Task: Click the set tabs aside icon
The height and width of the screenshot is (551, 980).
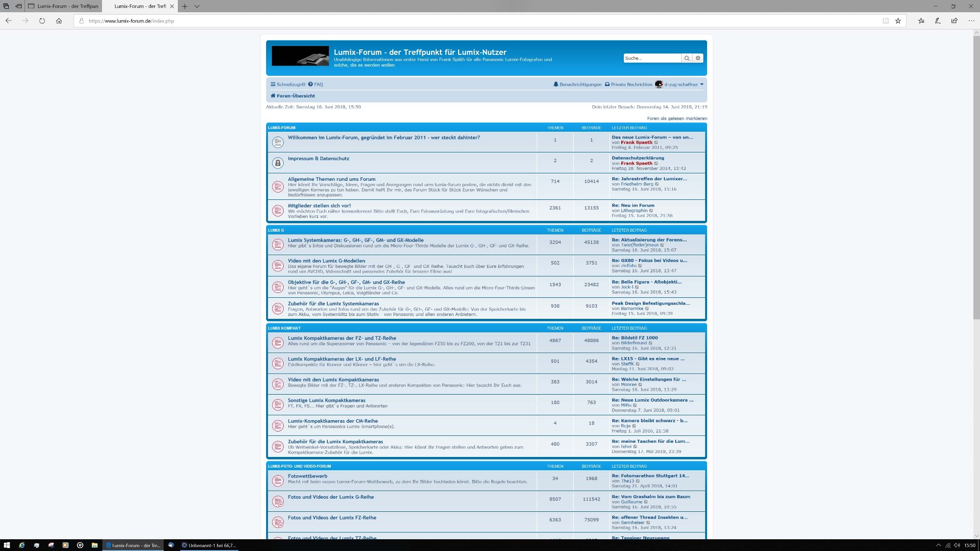Action: [18, 6]
